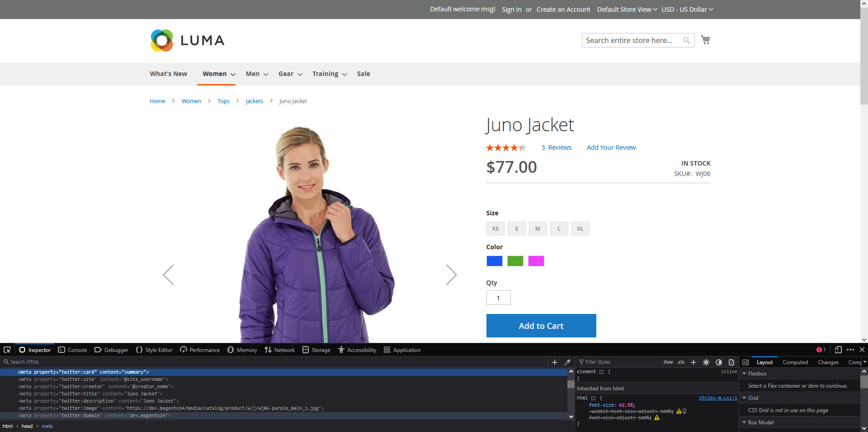Collapse the Grid section
This screenshot has width=868, height=432.
(x=744, y=398)
